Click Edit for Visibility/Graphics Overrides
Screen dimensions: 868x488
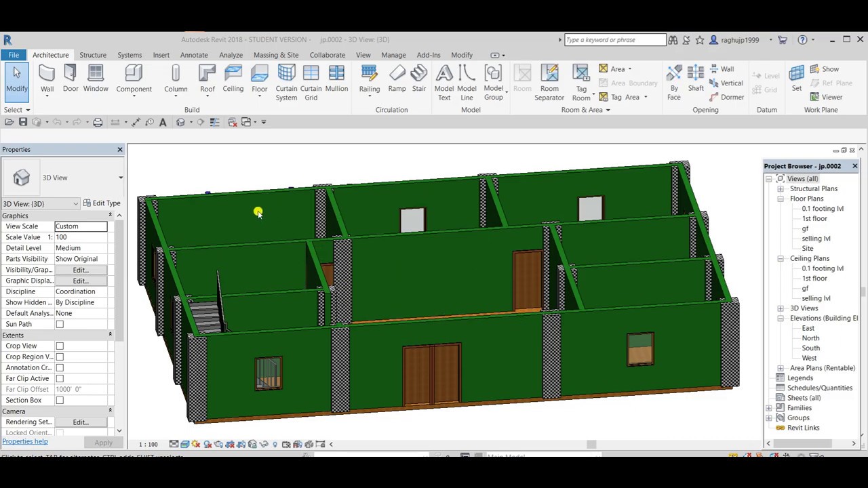point(81,270)
